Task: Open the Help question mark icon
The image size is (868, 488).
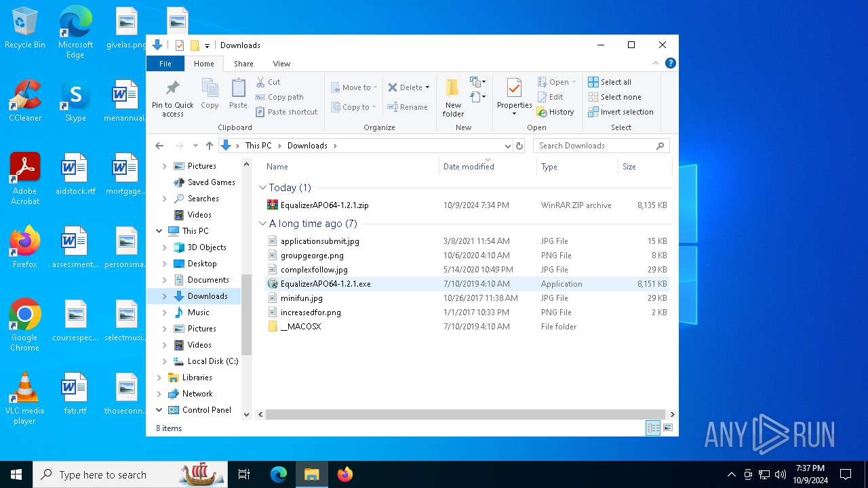Action: point(670,63)
